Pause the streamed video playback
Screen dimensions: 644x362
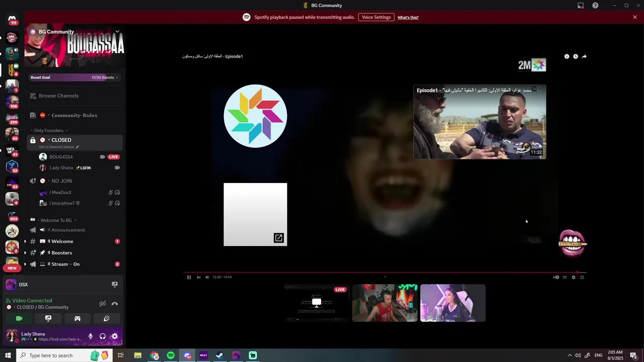tap(189, 277)
